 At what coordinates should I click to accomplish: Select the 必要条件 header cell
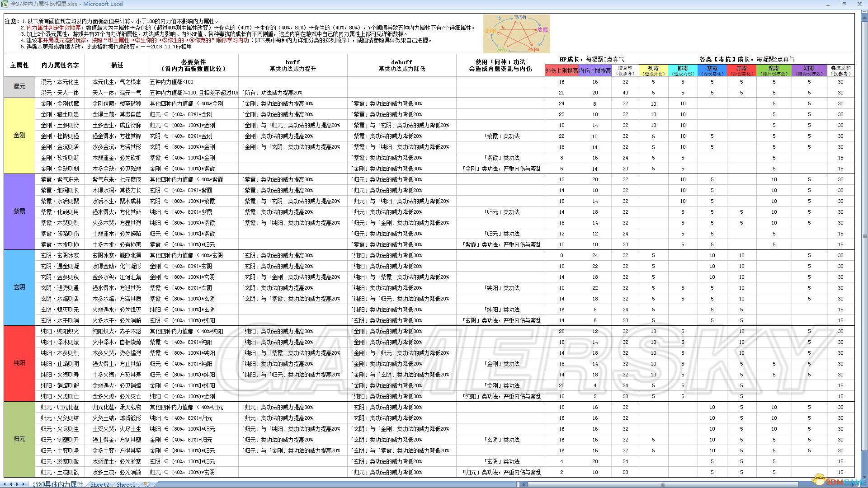(193, 66)
